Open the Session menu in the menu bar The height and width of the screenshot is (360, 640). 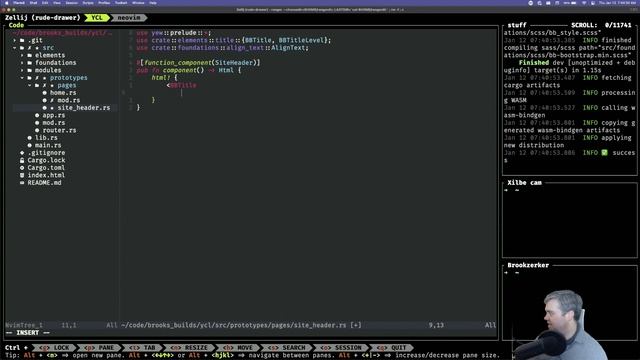pyautogui.click(x=72, y=3)
